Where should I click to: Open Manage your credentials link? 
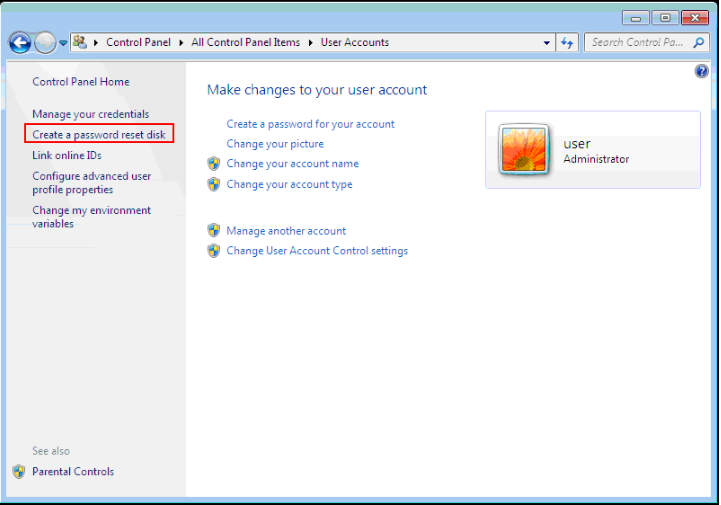90,114
